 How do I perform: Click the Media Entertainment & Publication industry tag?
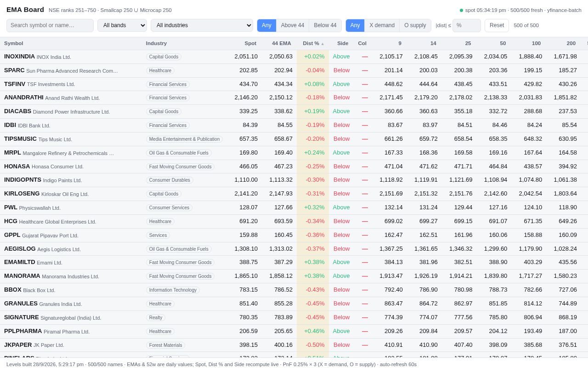pos(184,139)
